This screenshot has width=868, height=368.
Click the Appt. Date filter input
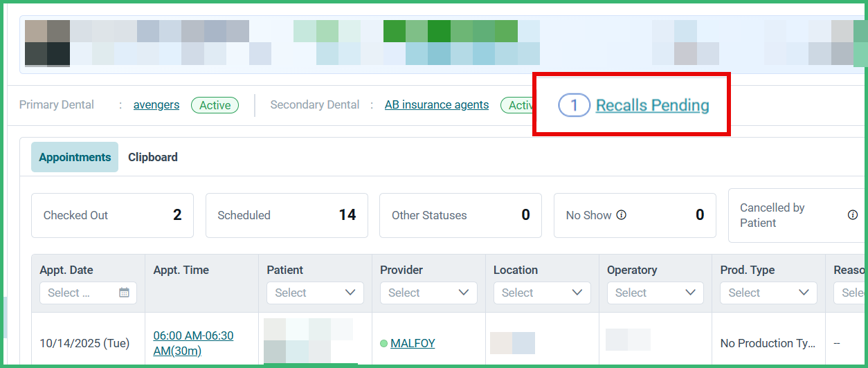[88, 293]
